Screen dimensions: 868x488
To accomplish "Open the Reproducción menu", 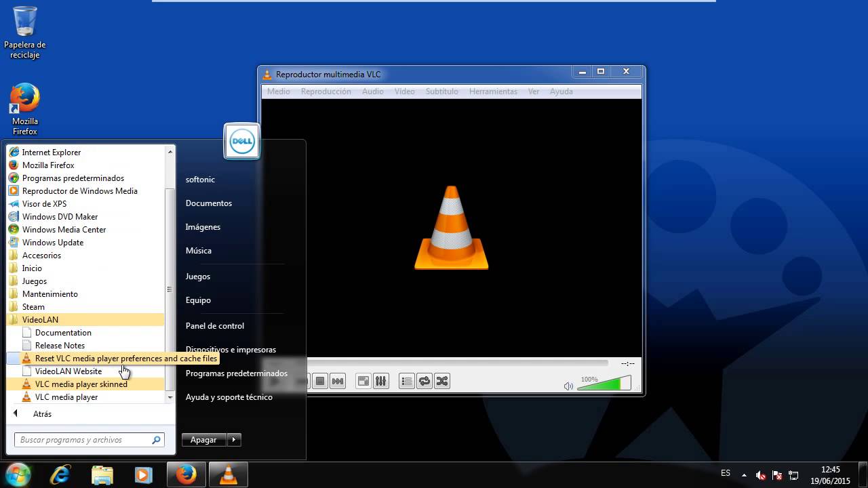I will click(326, 91).
